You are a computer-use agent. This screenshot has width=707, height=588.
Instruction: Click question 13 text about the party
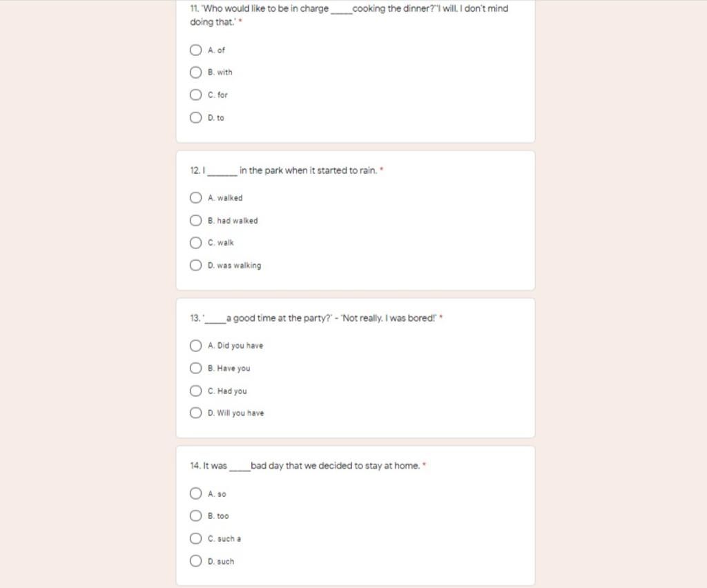(x=314, y=318)
